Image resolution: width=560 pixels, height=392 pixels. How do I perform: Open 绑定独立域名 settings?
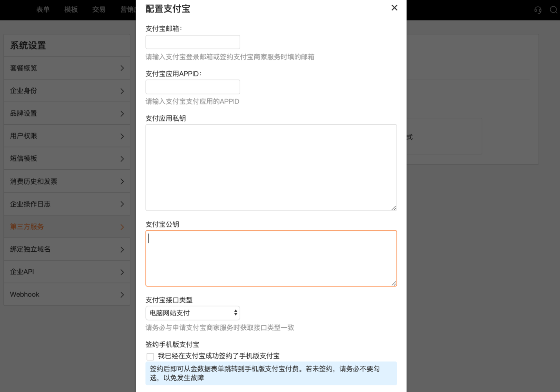[67, 249]
